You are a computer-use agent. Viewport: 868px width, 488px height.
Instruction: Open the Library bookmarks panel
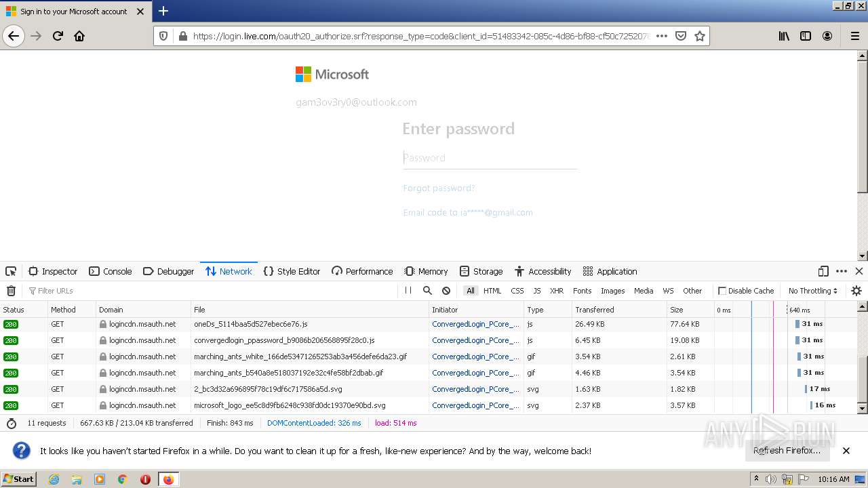[784, 36]
